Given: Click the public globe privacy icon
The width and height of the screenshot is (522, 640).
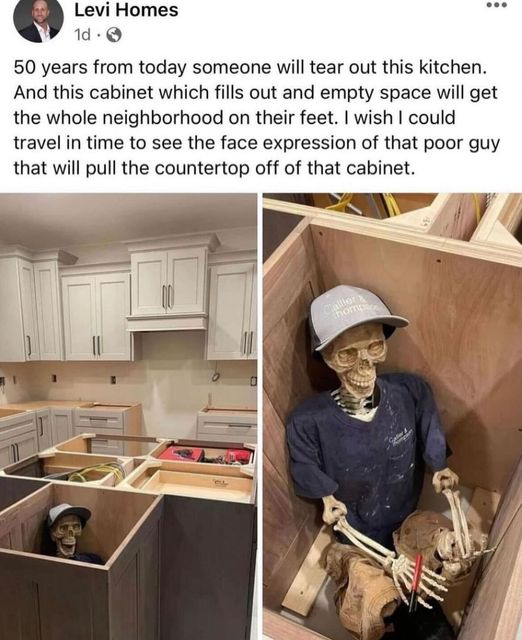Looking at the screenshot, I should (x=114, y=35).
